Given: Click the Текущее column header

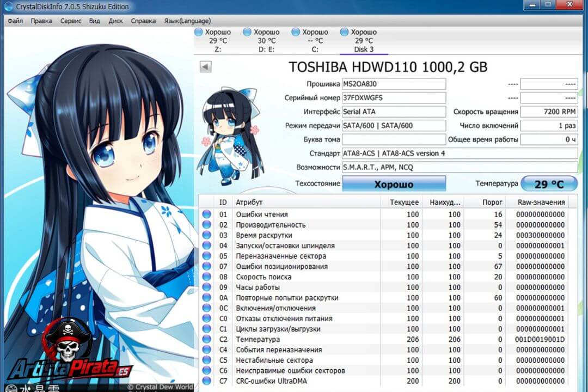Looking at the screenshot, I should pyautogui.click(x=401, y=202).
